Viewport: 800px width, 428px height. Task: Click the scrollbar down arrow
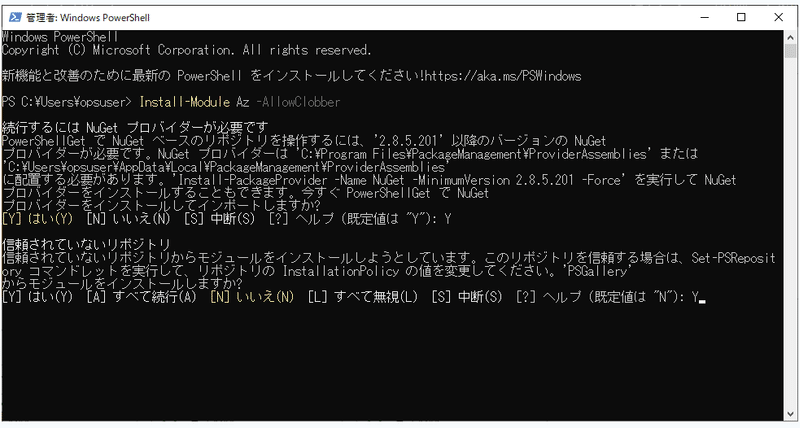point(790,414)
